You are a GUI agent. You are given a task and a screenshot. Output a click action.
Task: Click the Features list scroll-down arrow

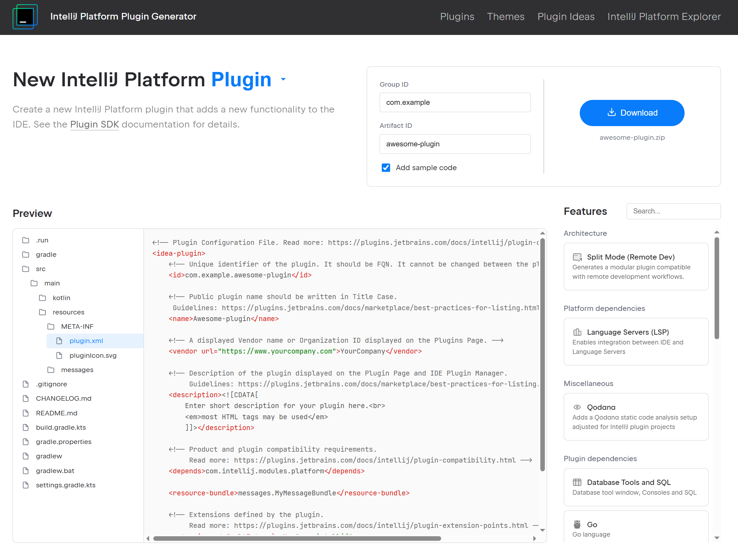pos(717,538)
